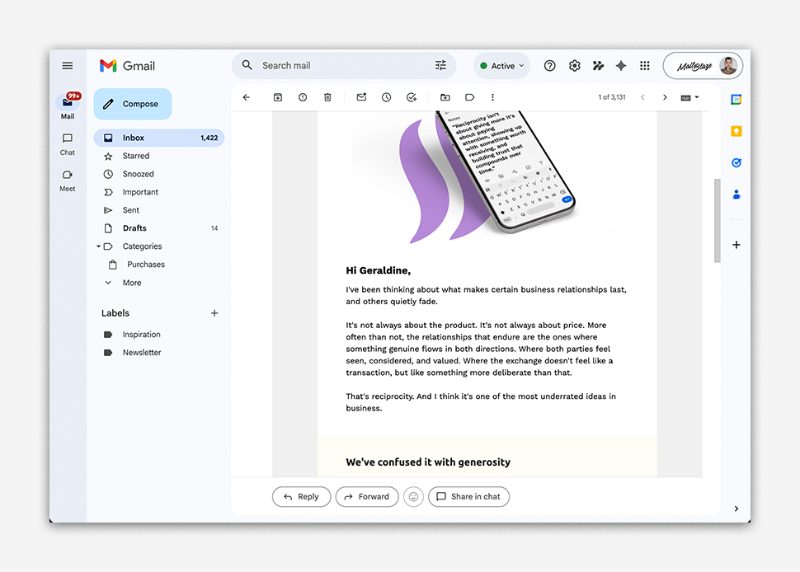Click the Add to Tasks icon
Image resolution: width=800 pixels, height=572 pixels.
tap(411, 97)
